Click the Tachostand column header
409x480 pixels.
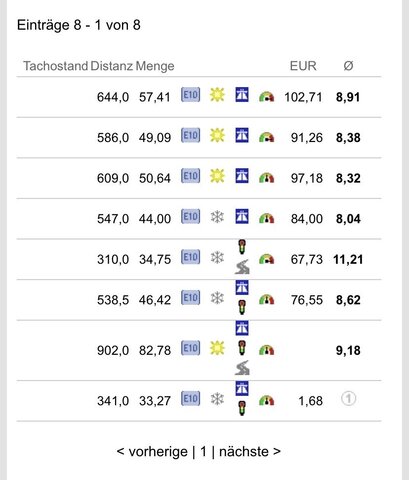55,66
